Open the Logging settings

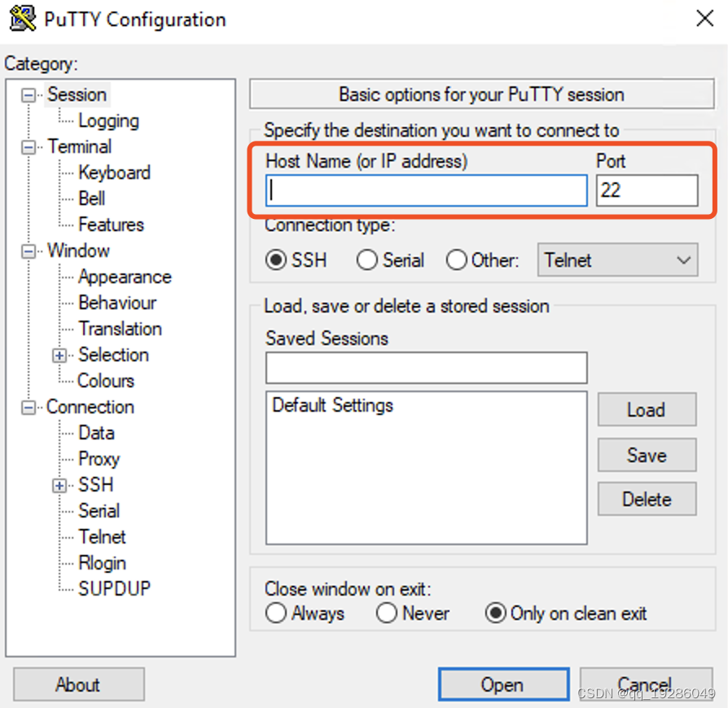pos(108,120)
